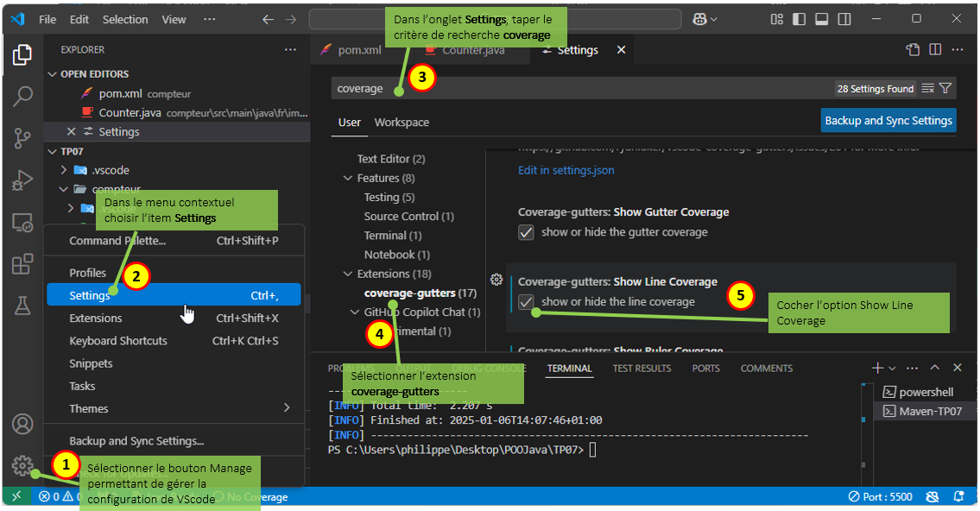Open the Edit in settings.json link

click(x=566, y=170)
